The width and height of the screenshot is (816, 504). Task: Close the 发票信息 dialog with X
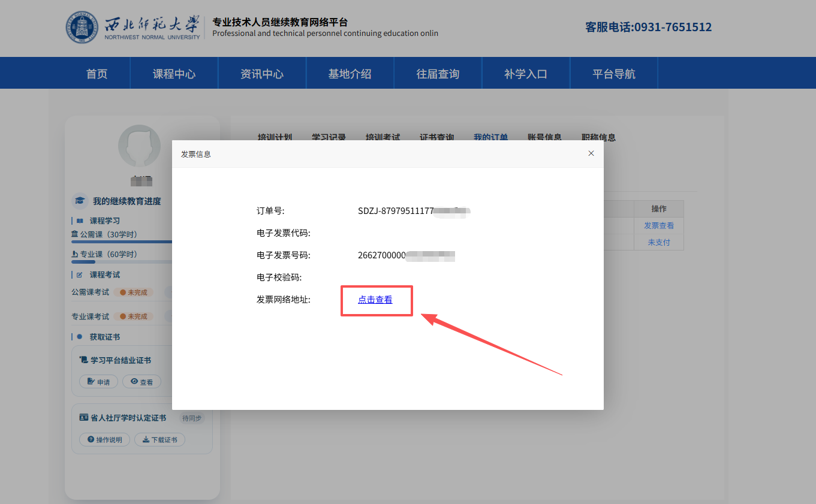[591, 153]
